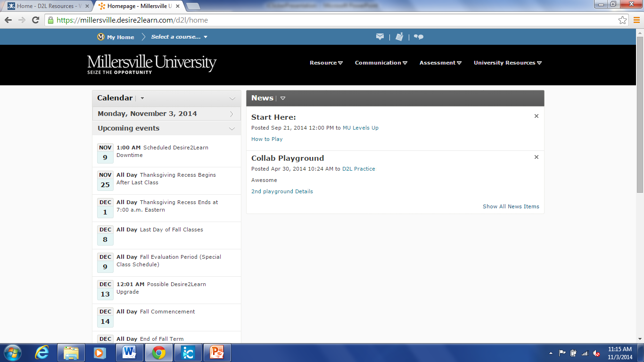Open Fall Evaluation Period event
Image resolution: width=644 pixels, height=362 pixels.
tap(169, 261)
